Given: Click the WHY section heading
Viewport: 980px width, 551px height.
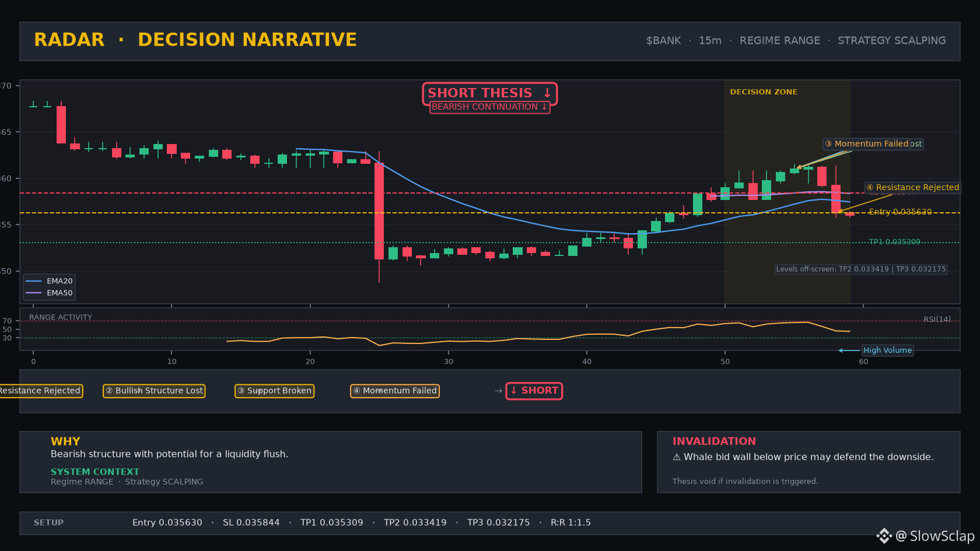Looking at the screenshot, I should (65, 442).
